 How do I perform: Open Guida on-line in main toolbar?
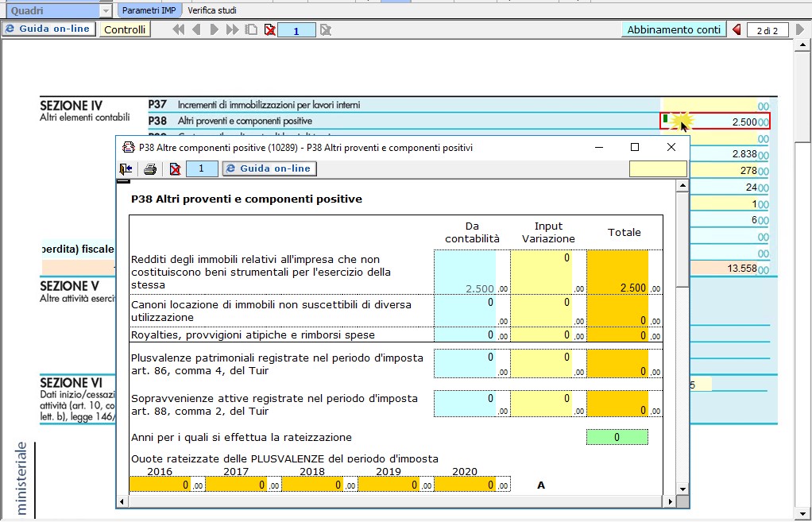click(49, 29)
